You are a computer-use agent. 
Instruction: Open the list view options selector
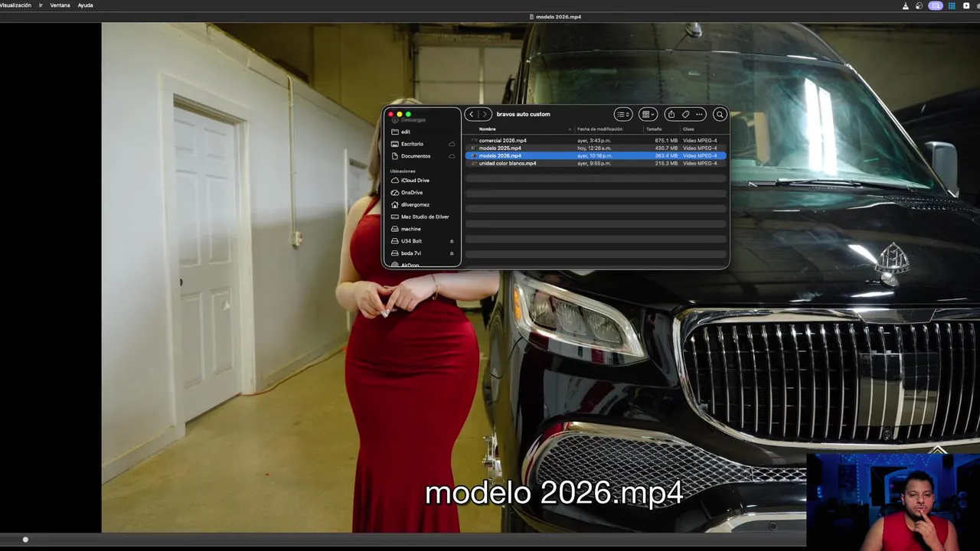click(x=623, y=114)
